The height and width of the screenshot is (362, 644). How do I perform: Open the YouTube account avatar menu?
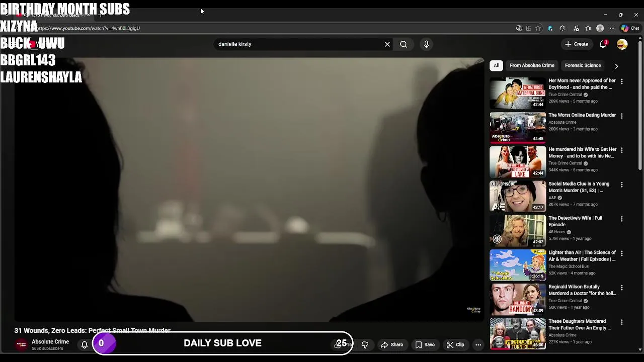click(622, 44)
